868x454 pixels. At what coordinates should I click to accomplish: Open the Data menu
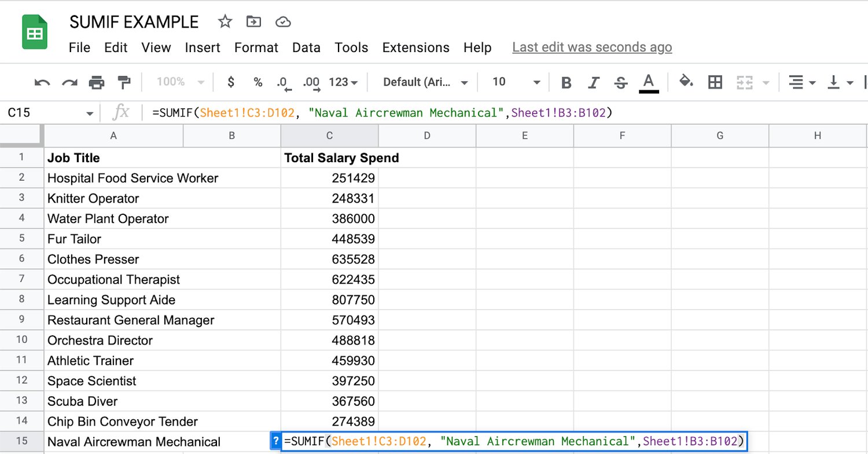(306, 47)
